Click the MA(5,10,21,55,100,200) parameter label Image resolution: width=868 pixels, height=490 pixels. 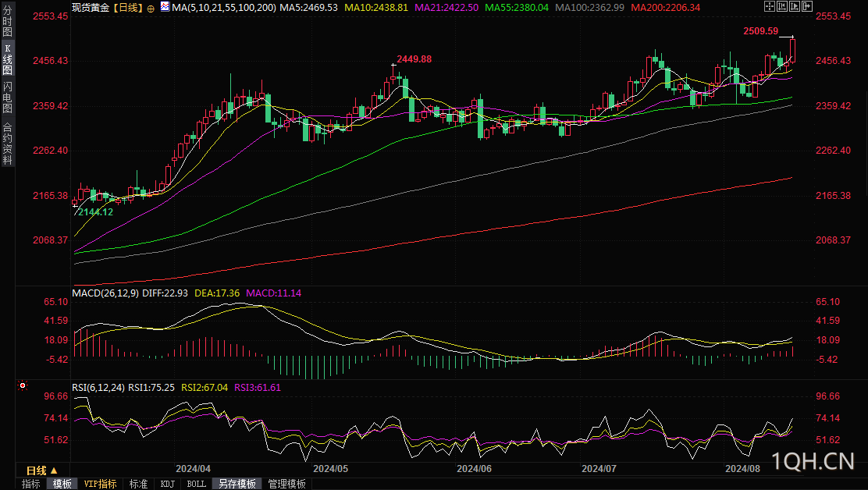[x=224, y=8]
